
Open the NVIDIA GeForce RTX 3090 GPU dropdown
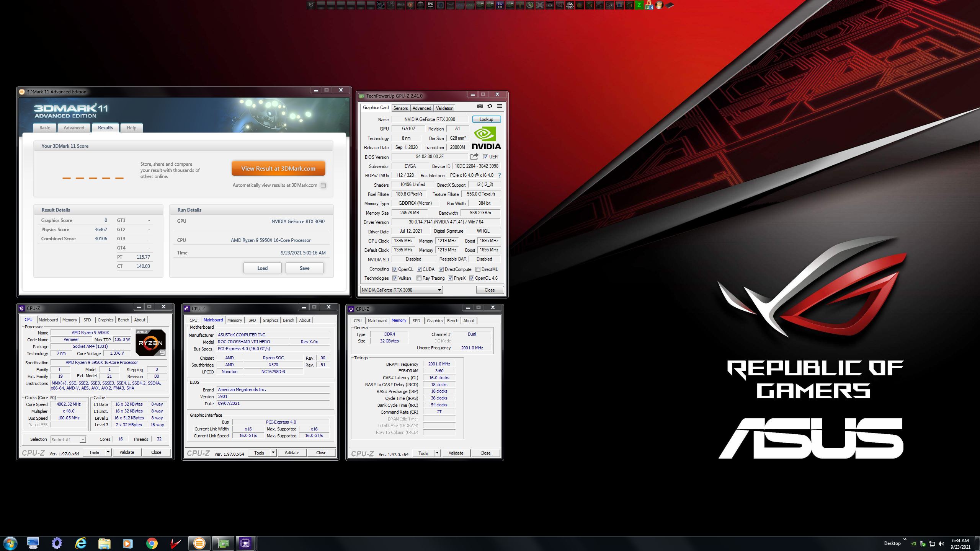[x=401, y=290]
